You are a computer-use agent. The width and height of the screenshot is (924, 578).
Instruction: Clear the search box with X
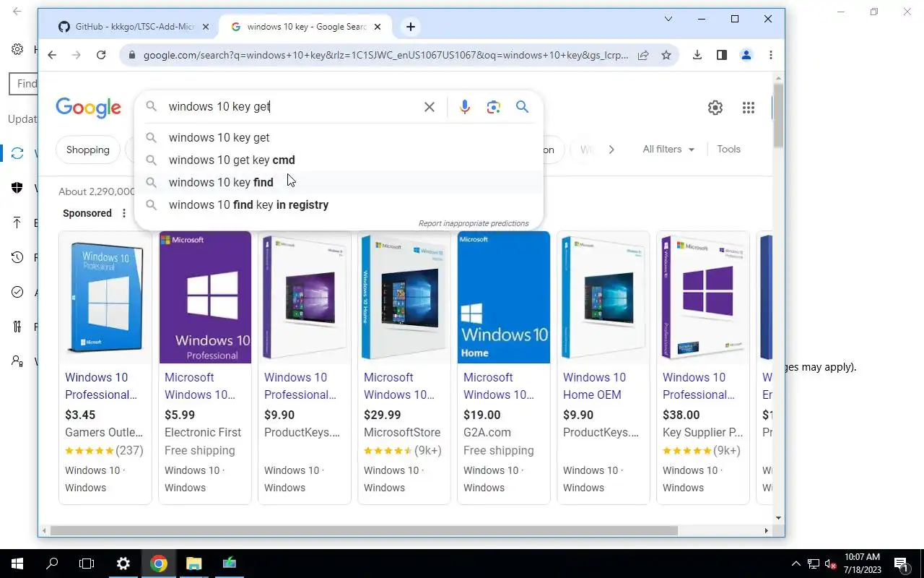click(430, 107)
